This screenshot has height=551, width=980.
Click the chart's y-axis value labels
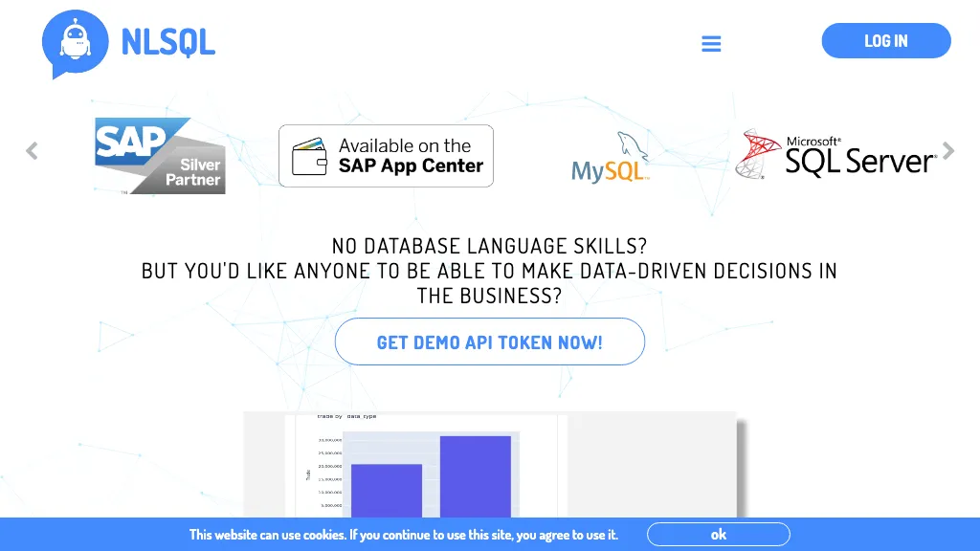coord(330,472)
